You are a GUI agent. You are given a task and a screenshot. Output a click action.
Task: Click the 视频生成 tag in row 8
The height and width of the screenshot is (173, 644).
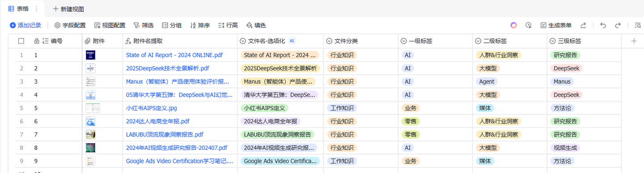(565, 148)
